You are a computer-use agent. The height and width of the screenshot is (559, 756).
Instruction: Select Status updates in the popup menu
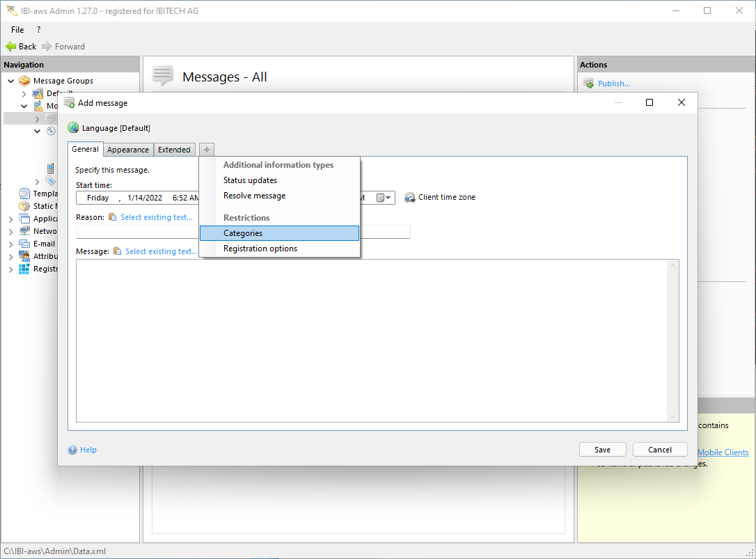coord(250,180)
